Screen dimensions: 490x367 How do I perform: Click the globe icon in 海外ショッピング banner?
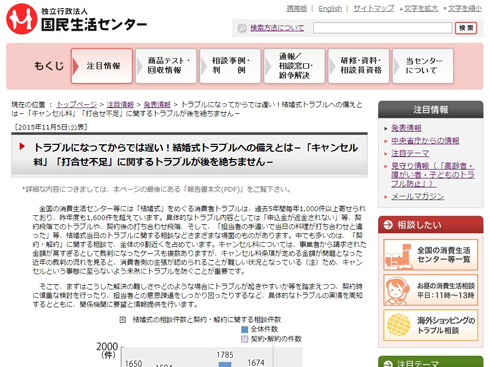398,325
